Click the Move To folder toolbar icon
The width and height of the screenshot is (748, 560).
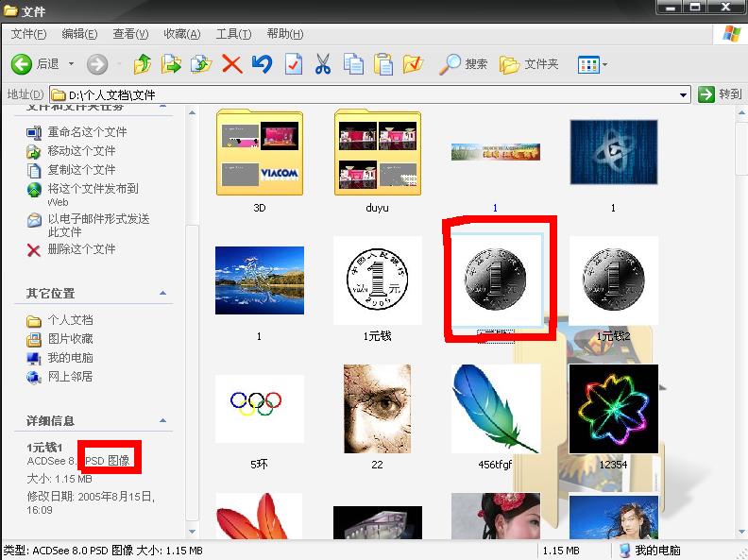coord(171,64)
